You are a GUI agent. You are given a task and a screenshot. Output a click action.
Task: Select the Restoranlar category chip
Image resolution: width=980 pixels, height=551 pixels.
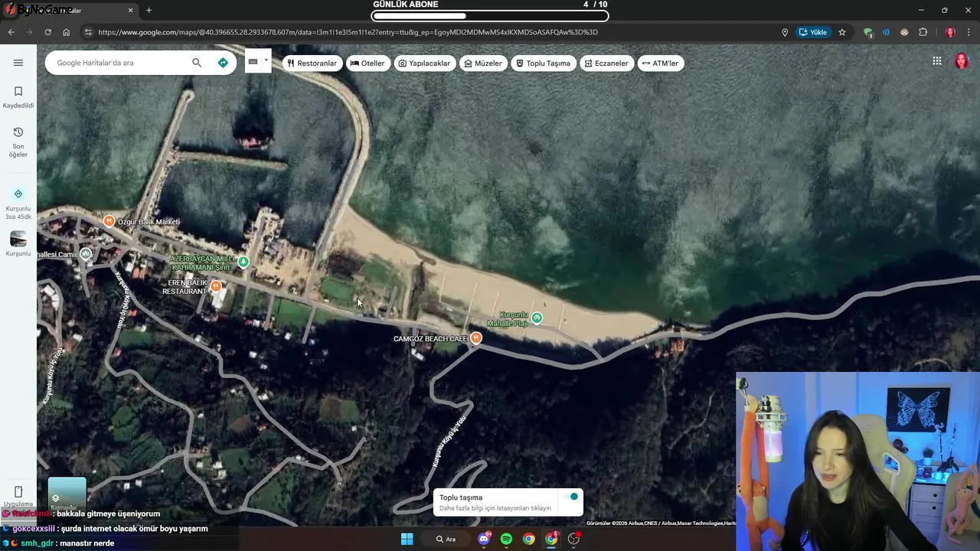coord(312,64)
